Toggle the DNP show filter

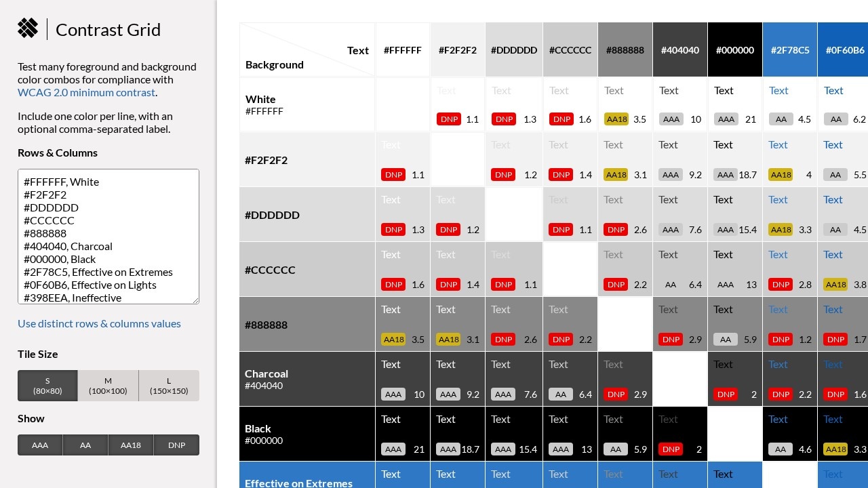click(176, 445)
